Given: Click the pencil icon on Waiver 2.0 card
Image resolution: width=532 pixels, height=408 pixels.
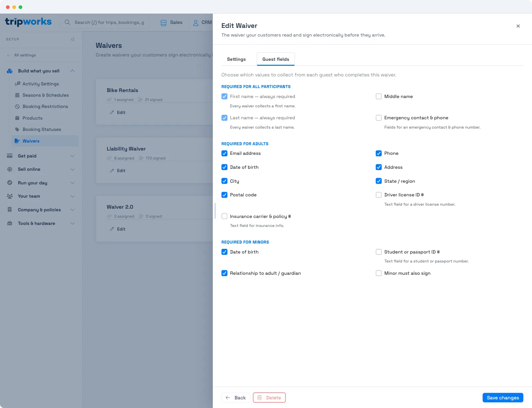Looking at the screenshot, I should click(112, 229).
